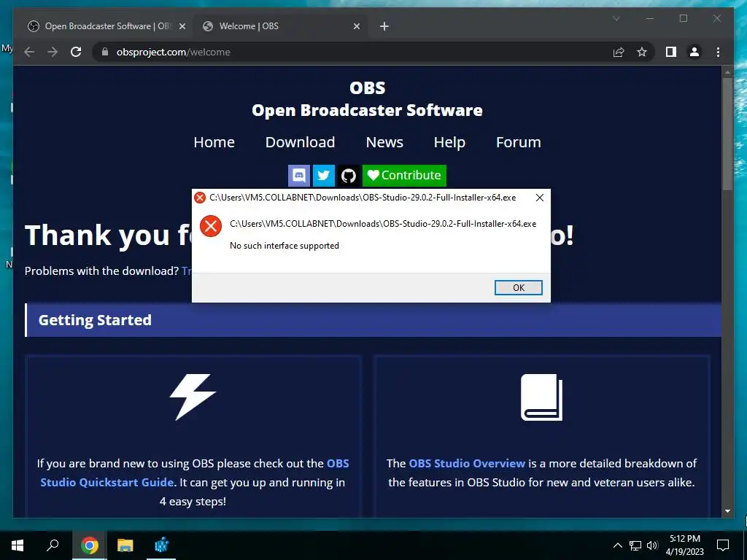Screen dimensions: 747x560
Task: Go back in browser history
Action: tap(29, 52)
